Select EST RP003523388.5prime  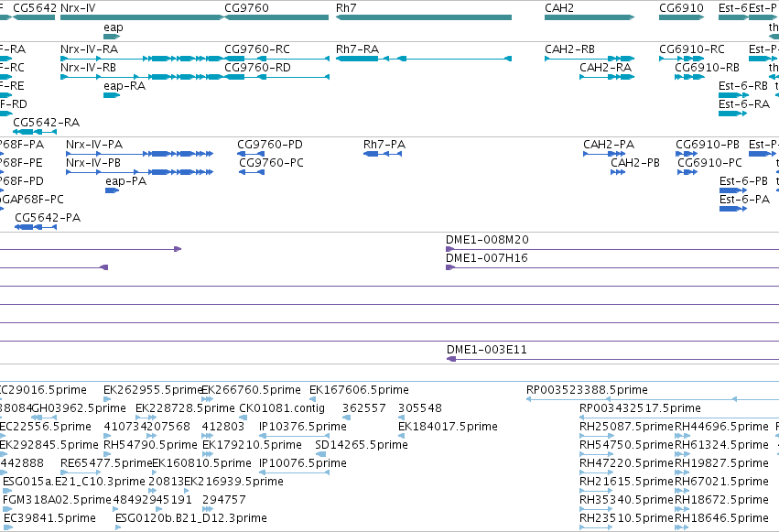coord(653,399)
